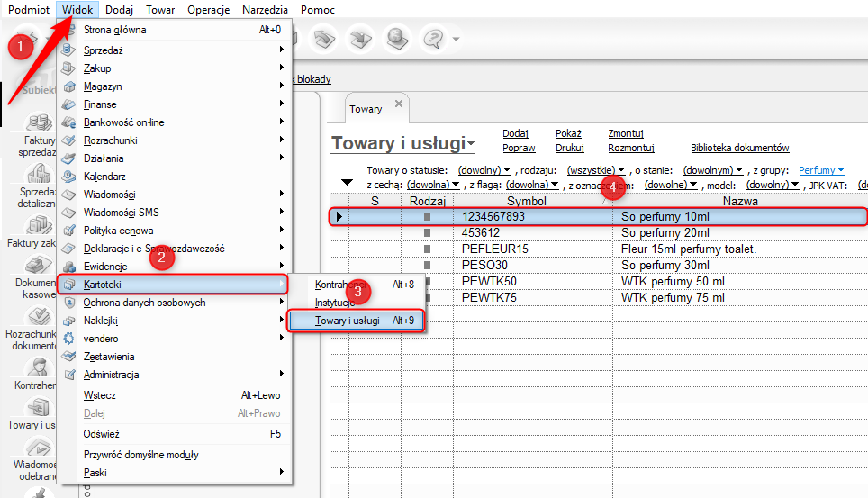Image resolution: width=868 pixels, height=498 pixels.
Task: Click the Zakup menu icon
Action: click(x=68, y=68)
